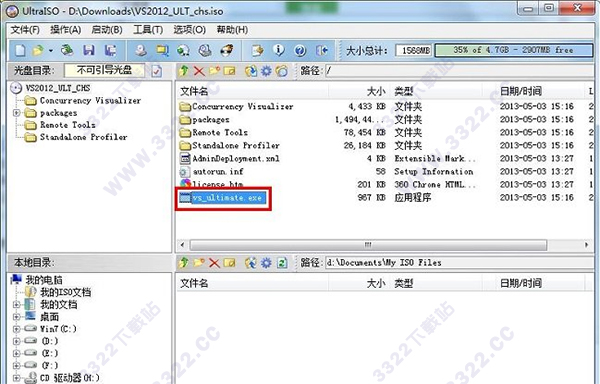Open the 启动(B) menu
Viewport: 600px width, 384px height.
pos(107,30)
